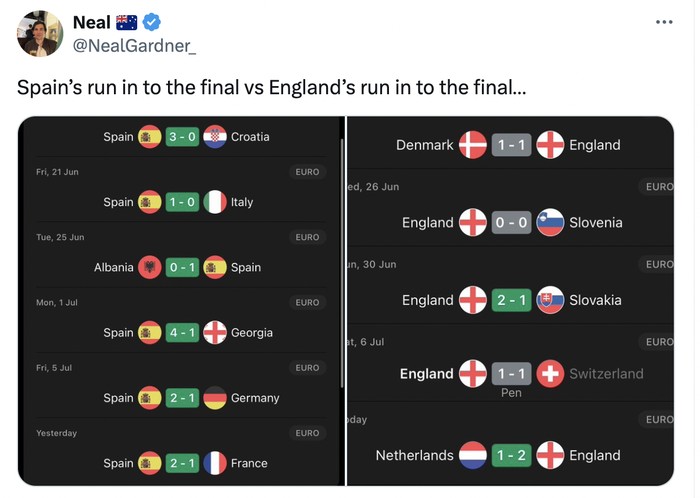Open the @NealGardner_ handle link
The width and height of the screenshot is (700, 498).
pyautogui.click(x=135, y=45)
